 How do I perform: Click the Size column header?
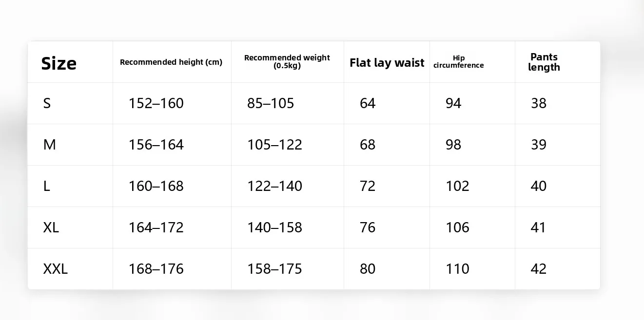pos(59,63)
